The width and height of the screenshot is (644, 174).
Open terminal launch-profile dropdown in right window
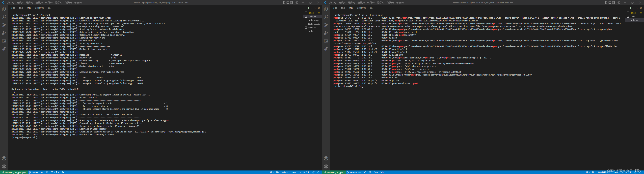coord(633,8)
